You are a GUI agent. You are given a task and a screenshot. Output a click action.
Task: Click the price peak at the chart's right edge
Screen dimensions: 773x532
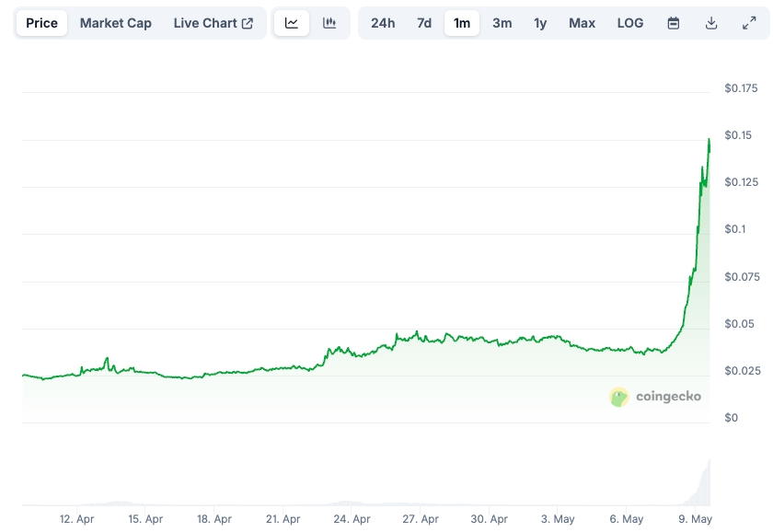click(x=710, y=140)
